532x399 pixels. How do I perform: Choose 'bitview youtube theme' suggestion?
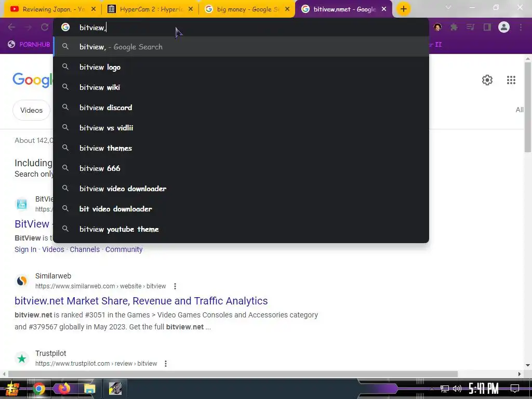[x=241, y=229]
